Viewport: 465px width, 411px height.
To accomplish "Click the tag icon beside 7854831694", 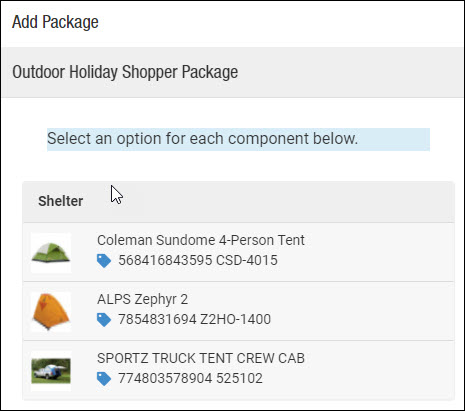I will pos(104,320).
